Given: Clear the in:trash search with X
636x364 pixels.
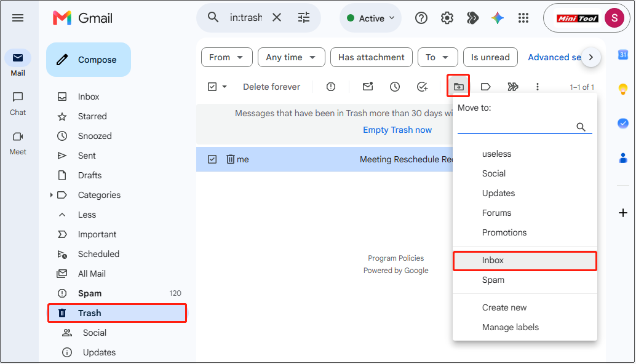Looking at the screenshot, I should pos(277,17).
